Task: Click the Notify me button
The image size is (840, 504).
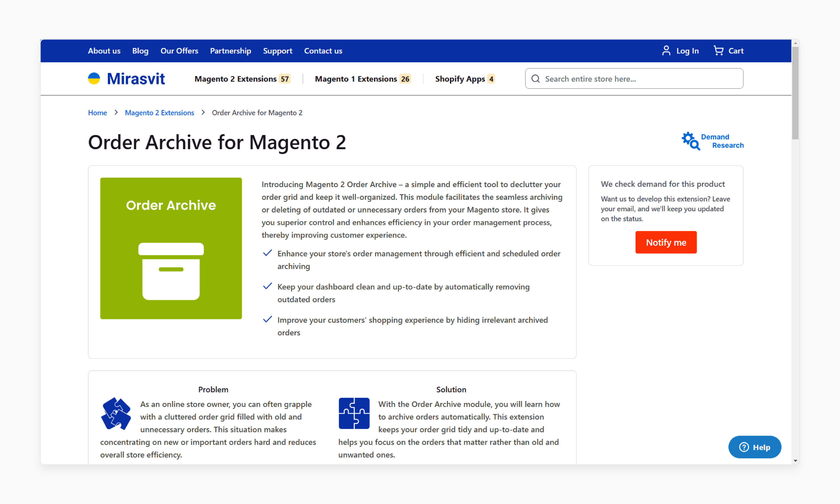Action: (x=665, y=242)
